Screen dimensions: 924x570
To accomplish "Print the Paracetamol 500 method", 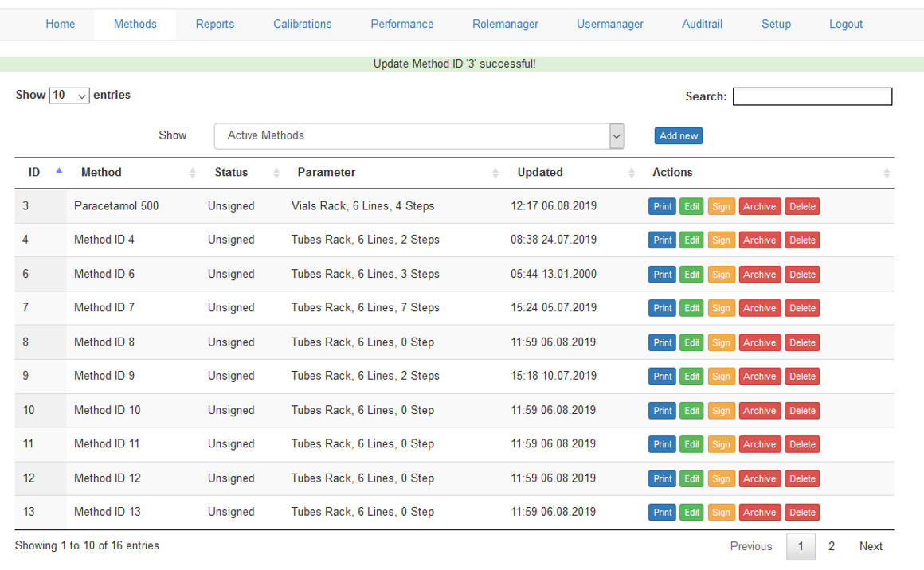I will [663, 206].
